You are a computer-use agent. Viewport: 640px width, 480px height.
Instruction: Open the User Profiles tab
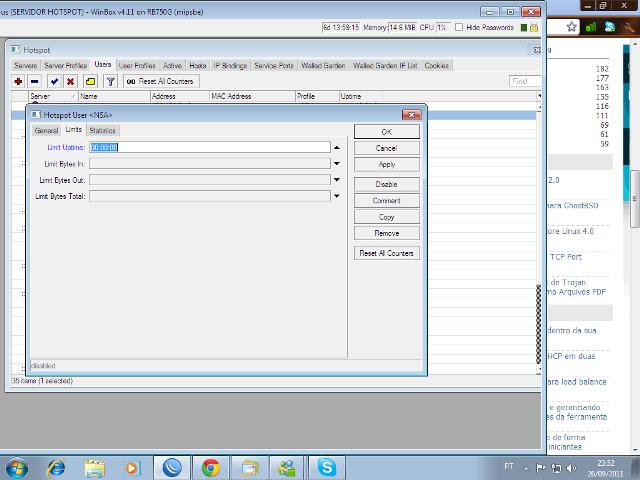[137, 65]
